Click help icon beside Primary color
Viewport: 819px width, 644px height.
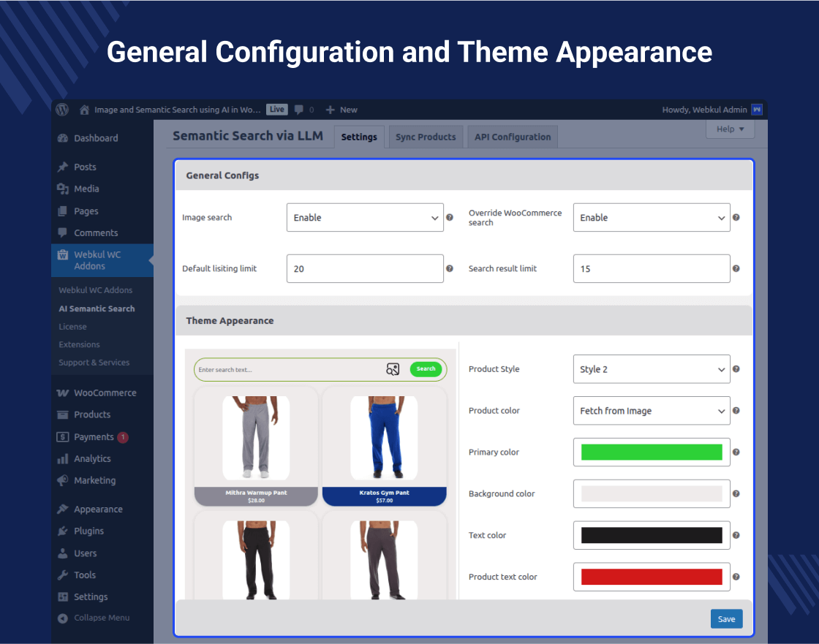(736, 452)
